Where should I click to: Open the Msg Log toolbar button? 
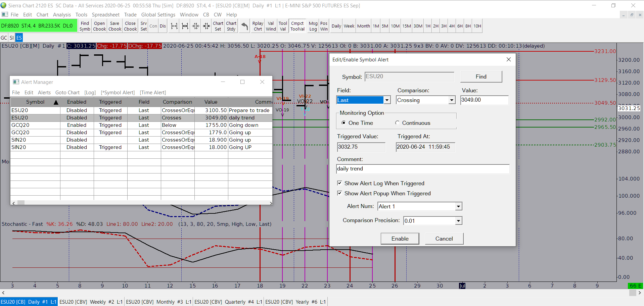click(x=313, y=26)
